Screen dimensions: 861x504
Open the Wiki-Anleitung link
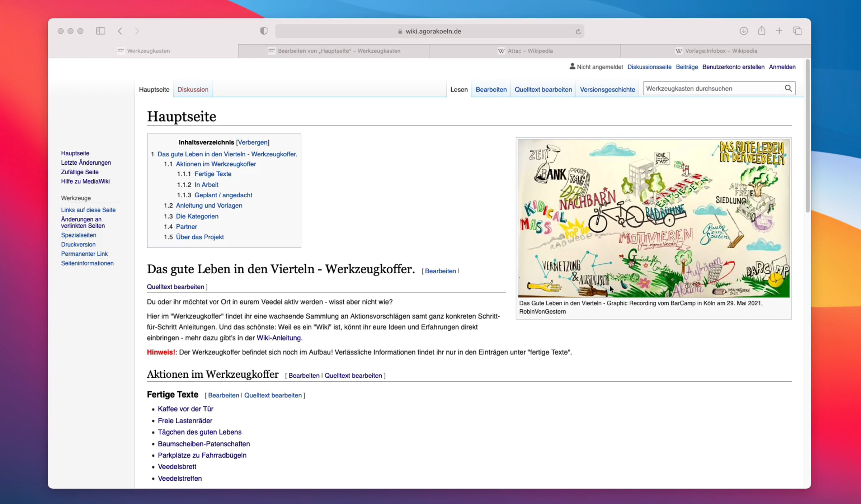coord(278,338)
